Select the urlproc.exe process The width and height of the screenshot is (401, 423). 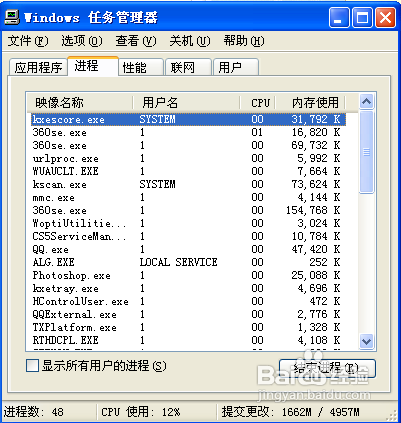pos(188,158)
